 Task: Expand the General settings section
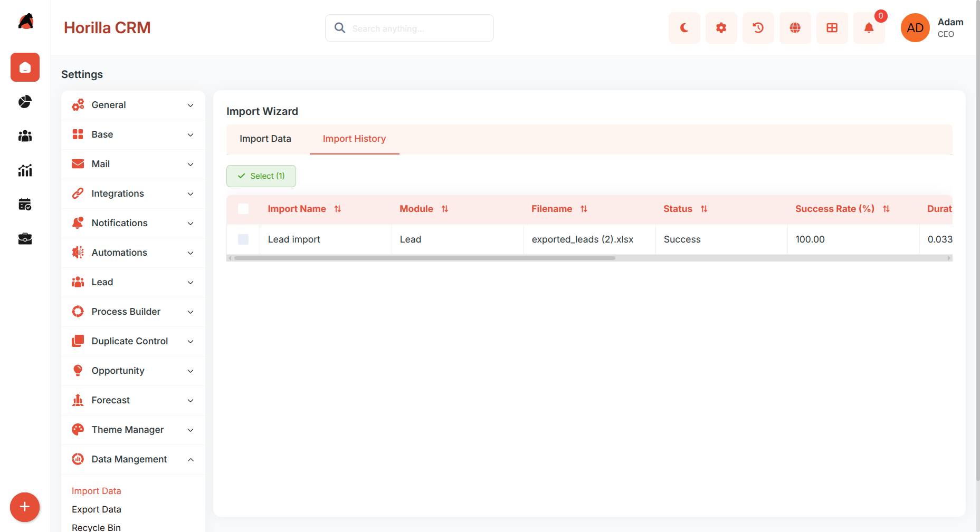[133, 105]
